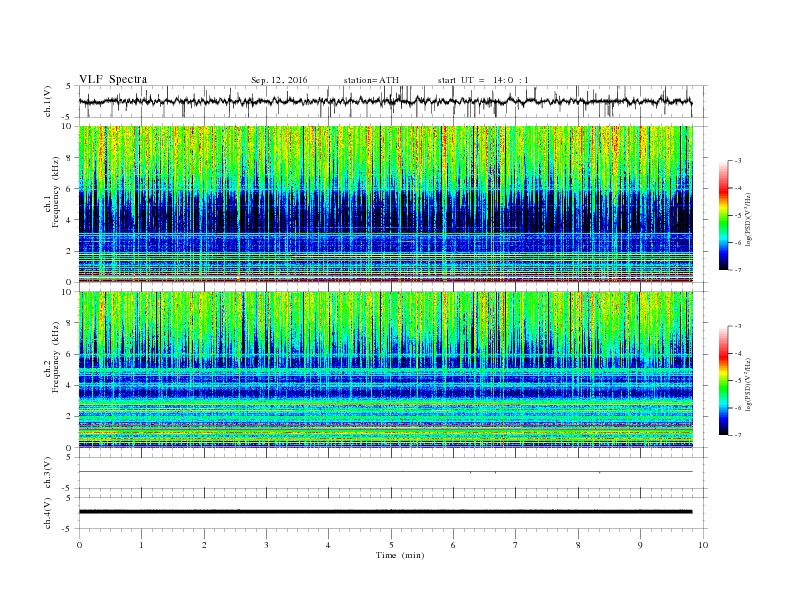Click the "station=ATH" label

[x=371, y=80]
